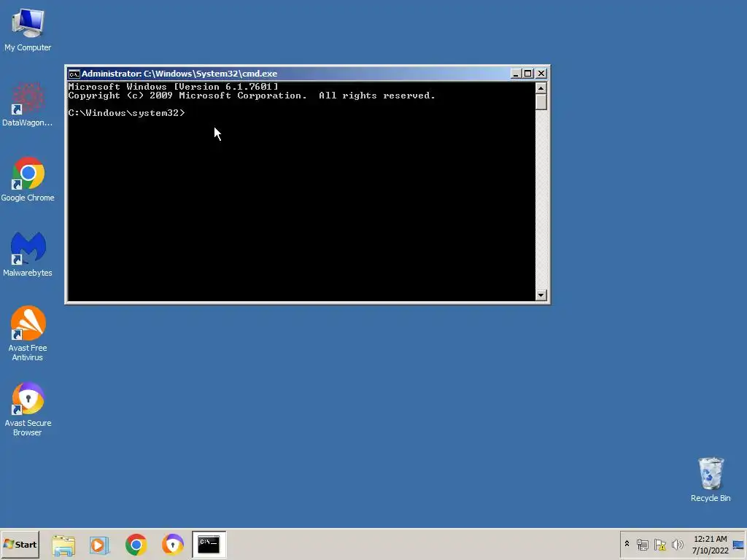Close the Command Prompt window
Screen dimensions: 747x560
pyautogui.click(x=541, y=74)
